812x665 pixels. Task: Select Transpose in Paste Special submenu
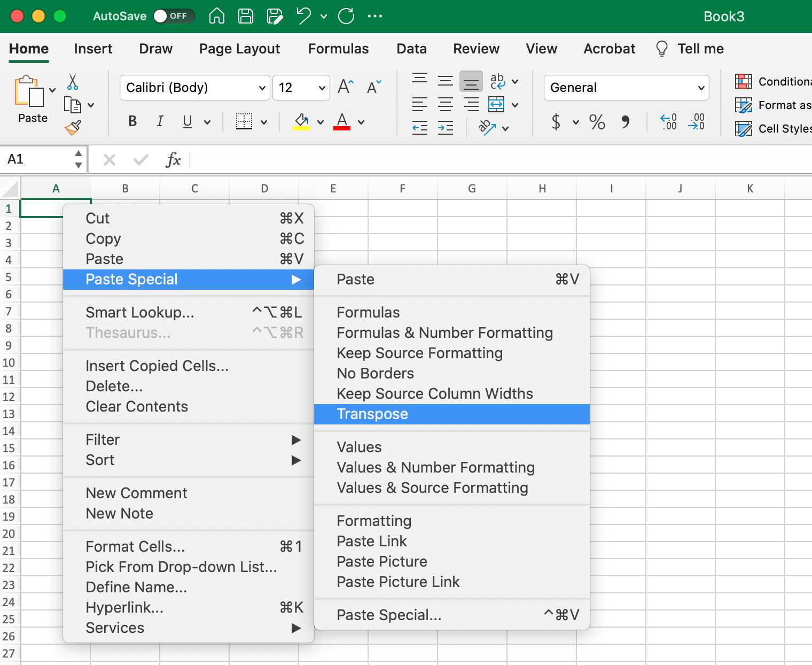(x=372, y=414)
